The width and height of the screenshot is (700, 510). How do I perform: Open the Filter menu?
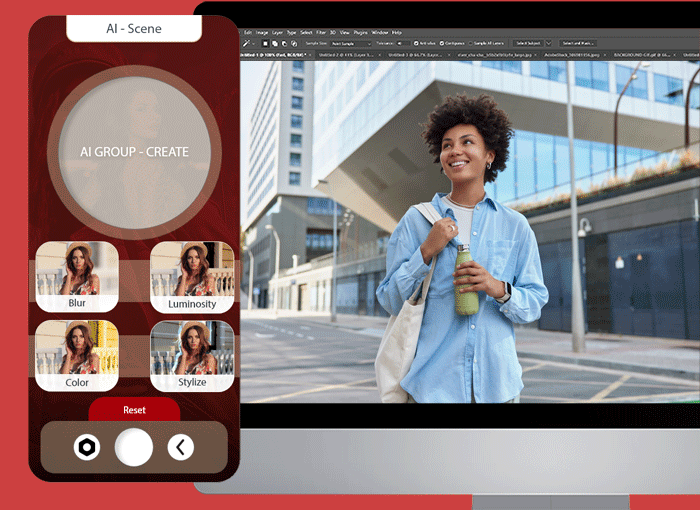(x=320, y=32)
